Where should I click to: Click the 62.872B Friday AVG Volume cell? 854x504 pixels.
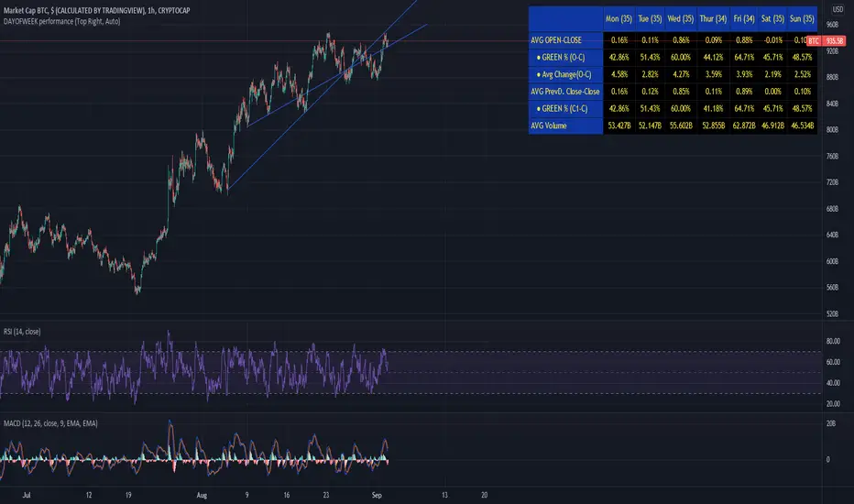[744, 126]
